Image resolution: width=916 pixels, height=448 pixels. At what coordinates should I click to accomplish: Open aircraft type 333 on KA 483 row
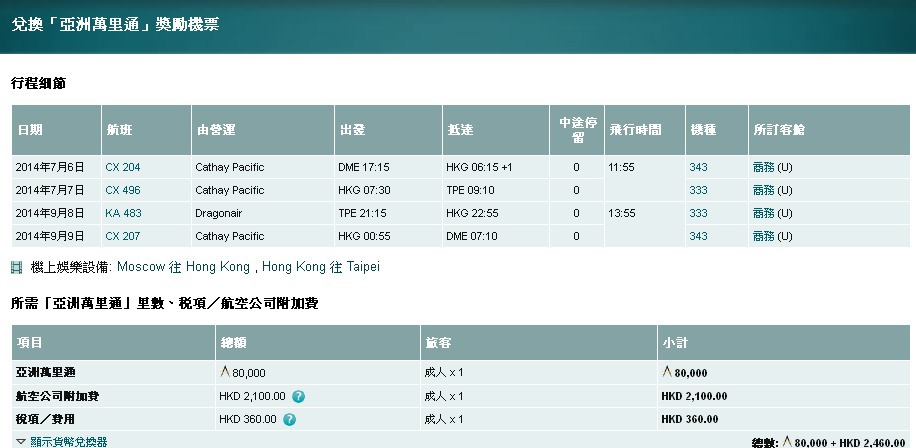coord(698,213)
